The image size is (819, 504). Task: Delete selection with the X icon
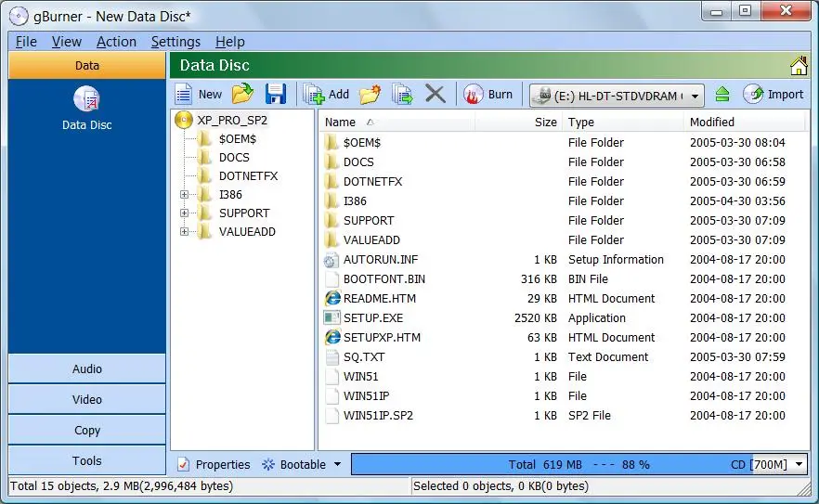[435, 95]
